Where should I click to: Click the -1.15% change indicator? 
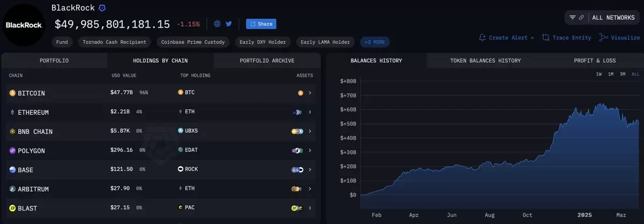click(x=189, y=24)
